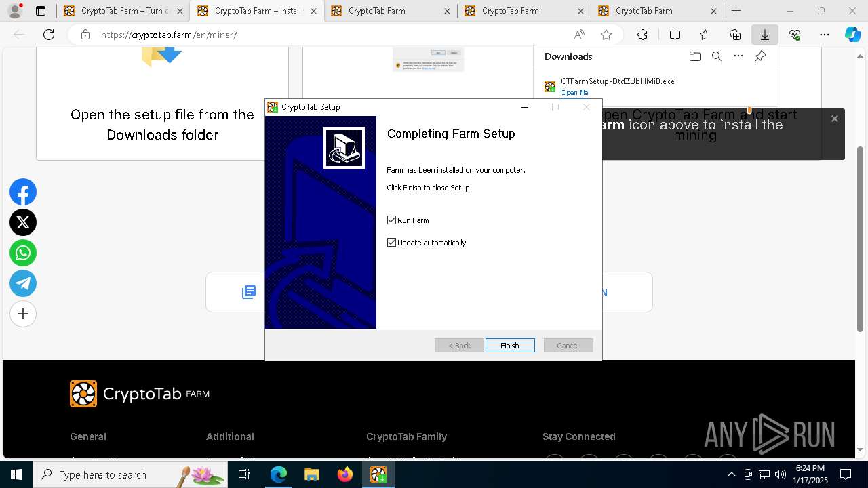Open Edge Settings and more menu
868x488 pixels.
(824, 35)
